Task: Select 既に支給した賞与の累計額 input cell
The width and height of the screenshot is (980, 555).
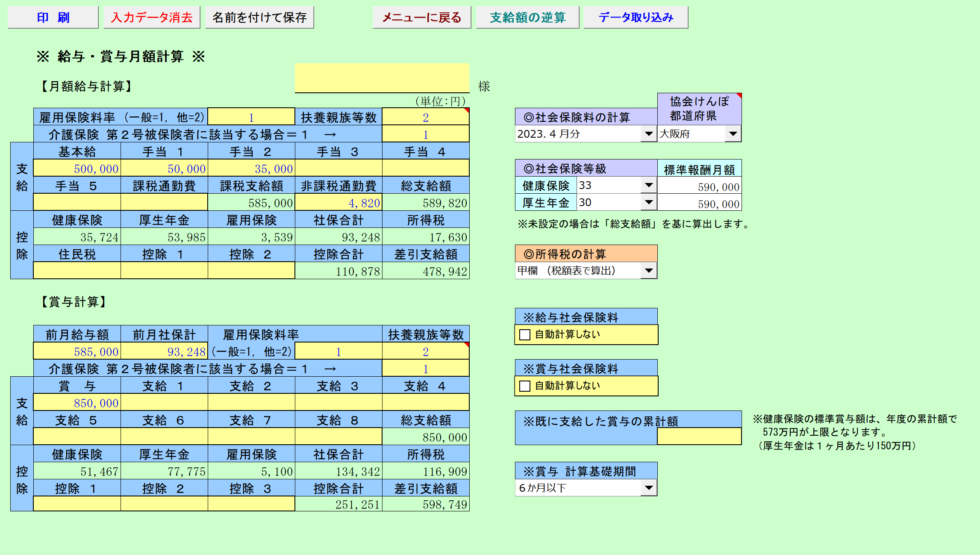Action: [699, 437]
